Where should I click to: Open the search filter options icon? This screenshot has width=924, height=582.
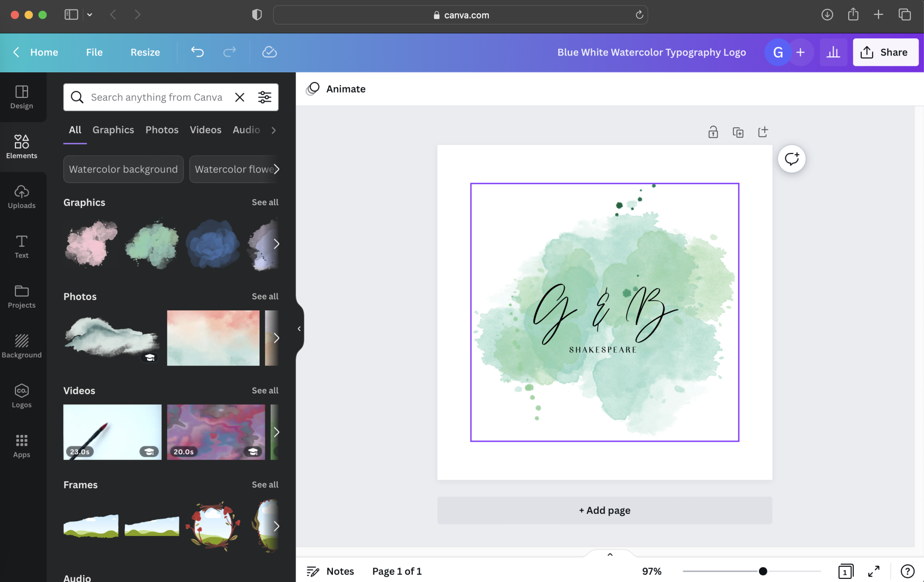pos(264,97)
